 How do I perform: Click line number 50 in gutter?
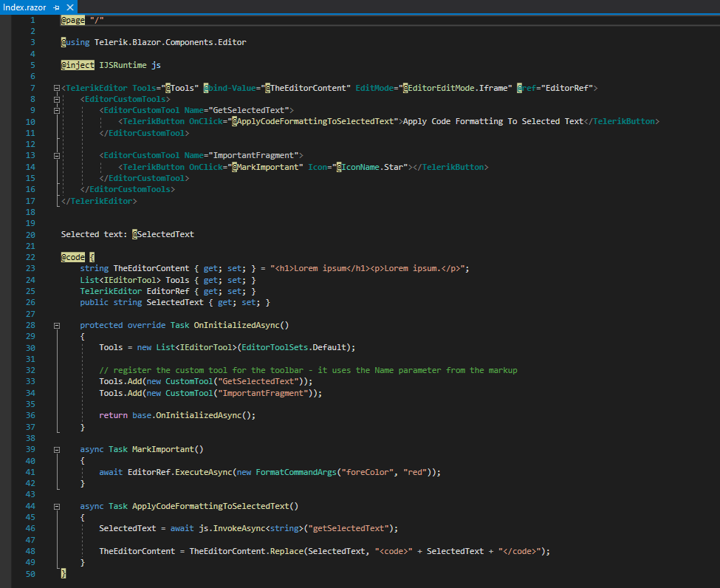point(30,574)
